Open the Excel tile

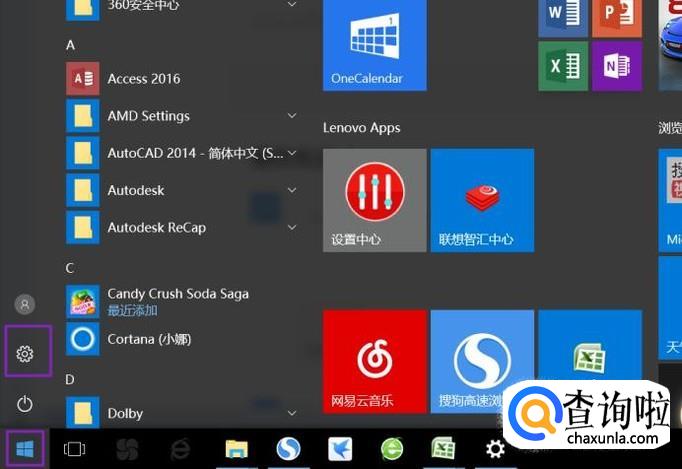tap(563, 66)
